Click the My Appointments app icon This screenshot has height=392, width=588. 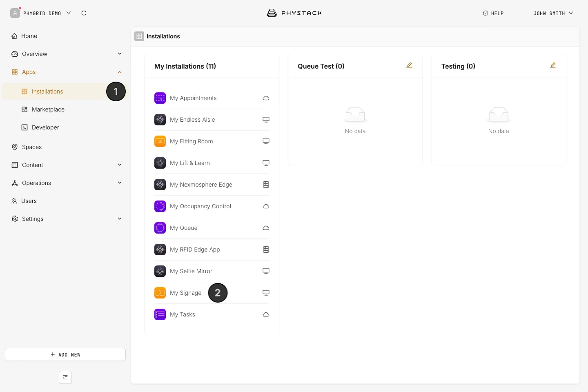[160, 98]
